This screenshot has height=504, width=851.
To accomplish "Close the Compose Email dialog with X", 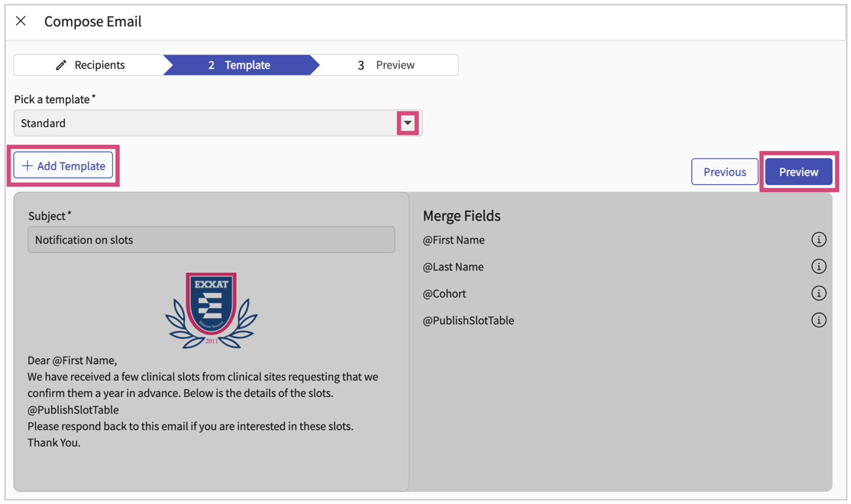I will (x=21, y=21).
